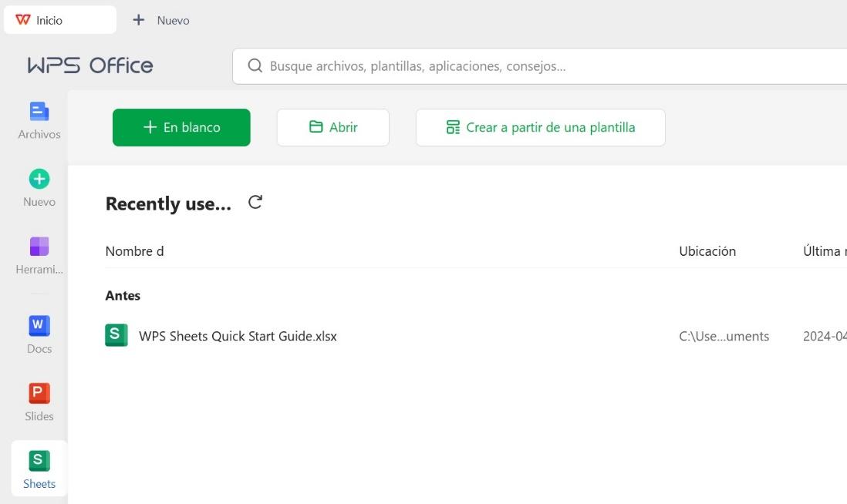Click the C:\Use...uments location cell
The height and width of the screenshot is (504, 847).
click(x=724, y=336)
